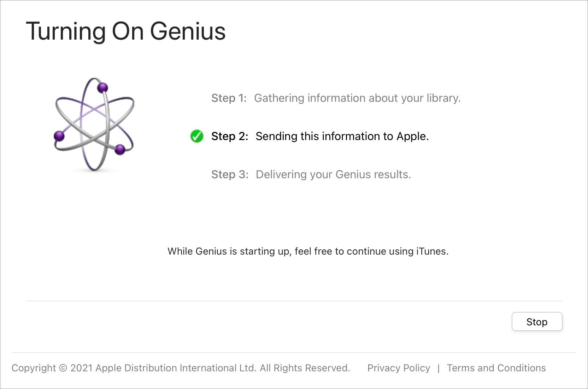Click the left purple electron on the atom
This screenshot has height=389, width=588.
59,136
